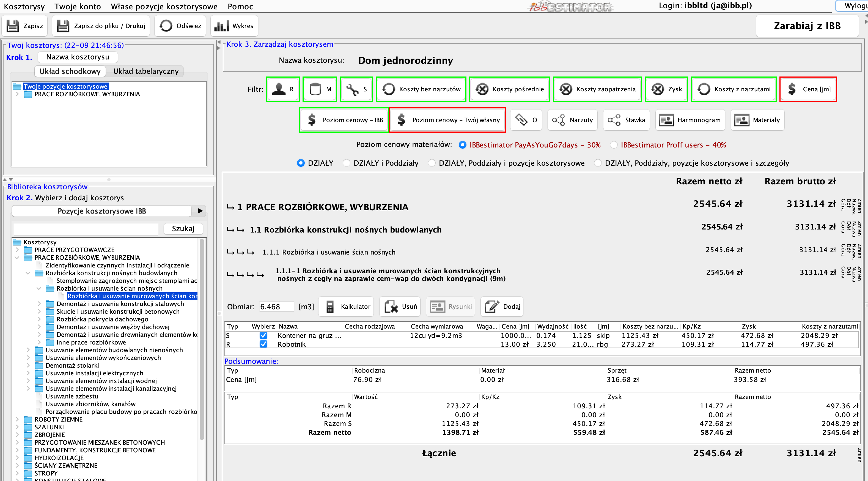Open the Pomoc menu
Viewport: 868px width, 481px height.
click(x=240, y=6)
